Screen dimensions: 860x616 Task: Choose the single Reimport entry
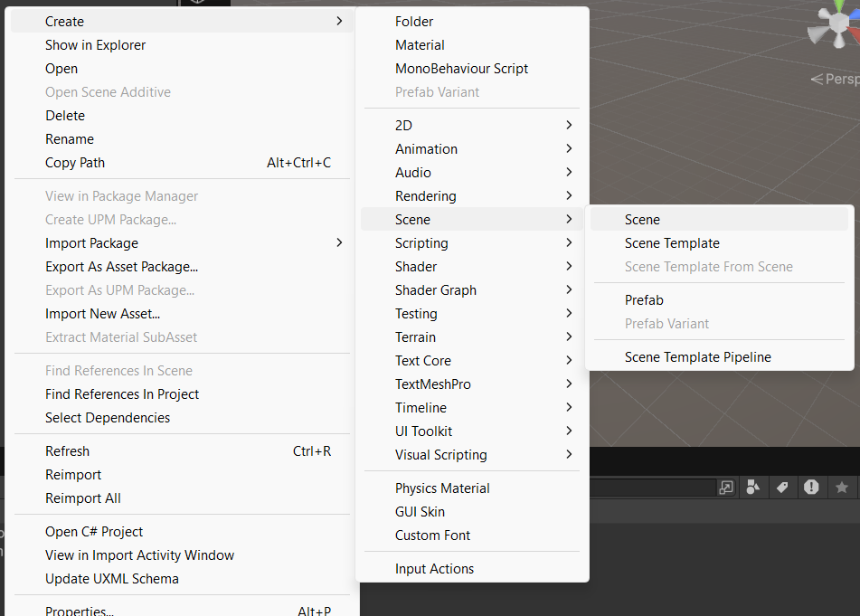pos(182,475)
